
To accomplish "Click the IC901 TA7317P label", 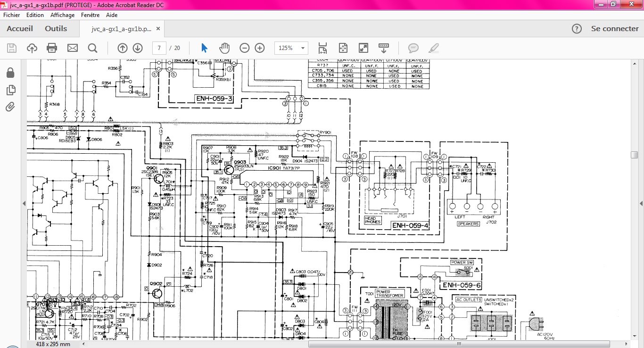I will pos(284,168).
